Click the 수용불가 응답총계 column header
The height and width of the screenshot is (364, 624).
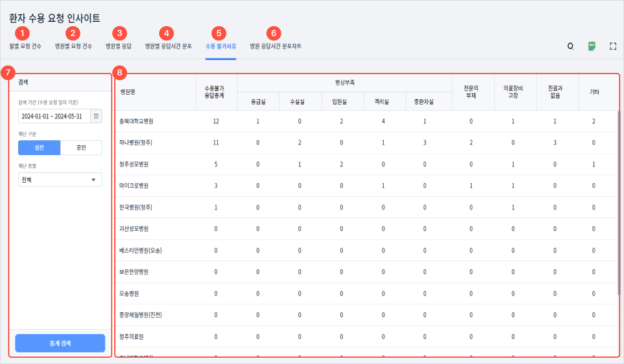[215, 92]
